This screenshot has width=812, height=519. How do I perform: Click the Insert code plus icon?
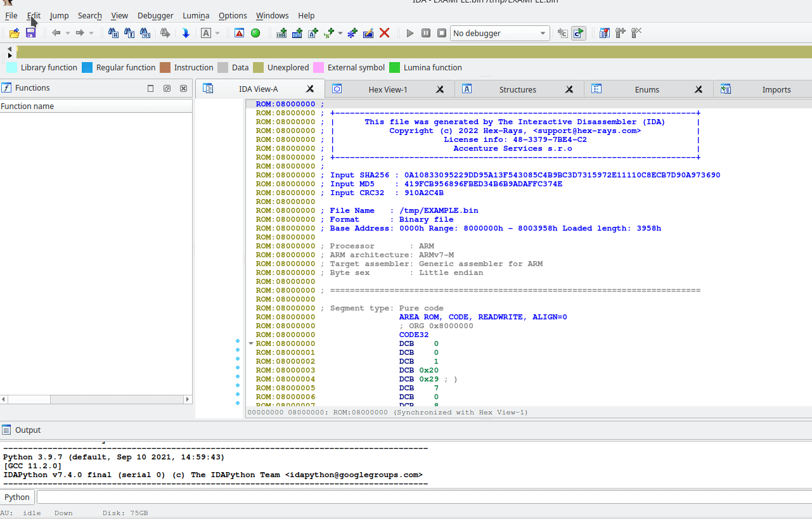click(281, 33)
